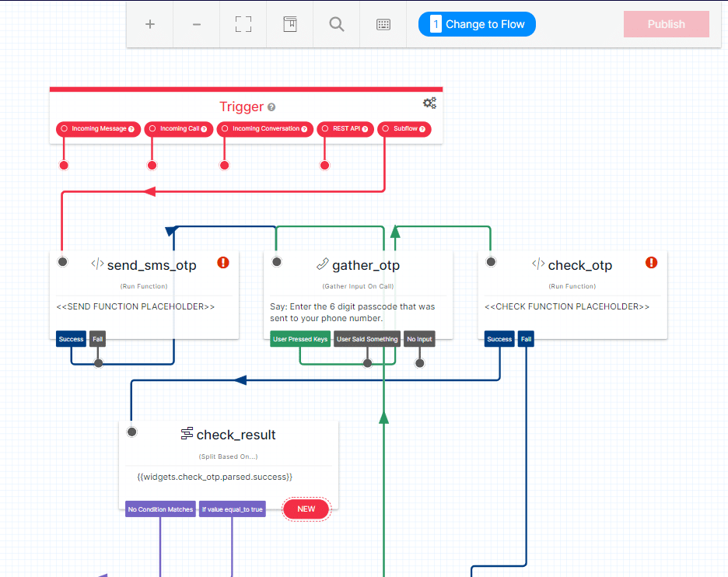
Task: Select the User Pressed Keys transition
Action: pyautogui.click(x=300, y=339)
